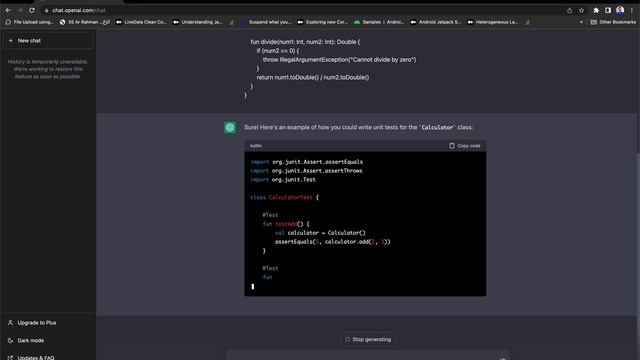The image size is (640, 360).
Task: Click the 'fun divide(num1: Int, num2: Int)' line
Action: coord(305,42)
